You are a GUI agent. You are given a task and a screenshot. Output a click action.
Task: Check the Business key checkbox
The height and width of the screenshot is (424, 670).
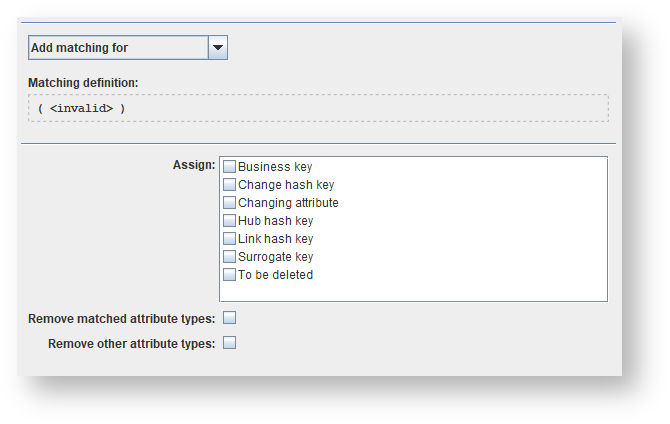click(x=230, y=167)
